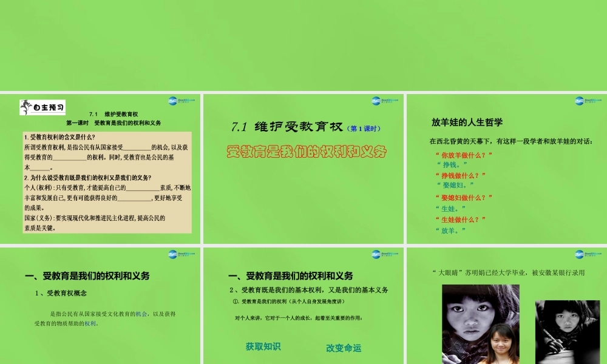Image resolution: width=607 pixels, height=364 pixels.
Task: Click the blue word "权利" ending the definition
Action: tap(90, 323)
